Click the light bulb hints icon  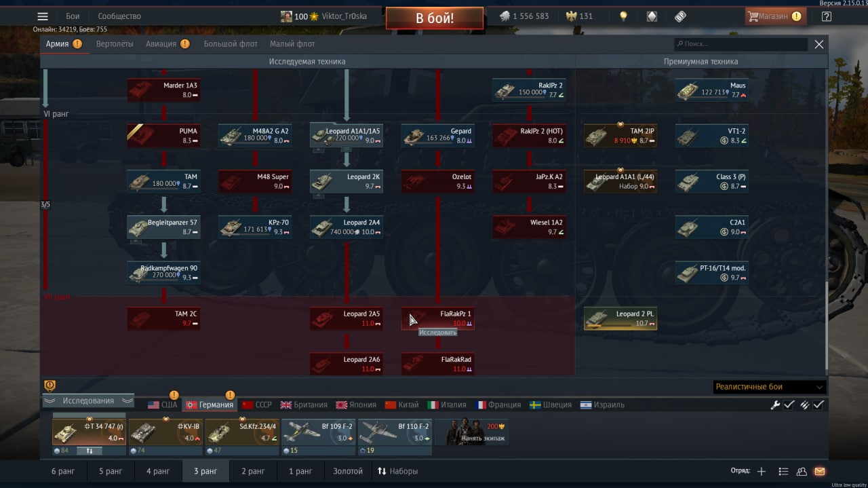pyautogui.click(x=623, y=16)
